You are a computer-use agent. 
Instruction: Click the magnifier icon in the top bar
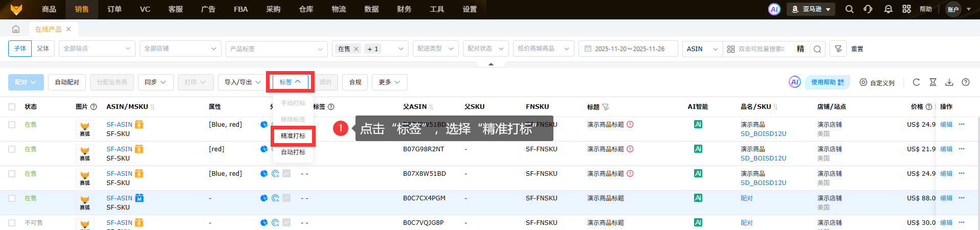click(849, 9)
